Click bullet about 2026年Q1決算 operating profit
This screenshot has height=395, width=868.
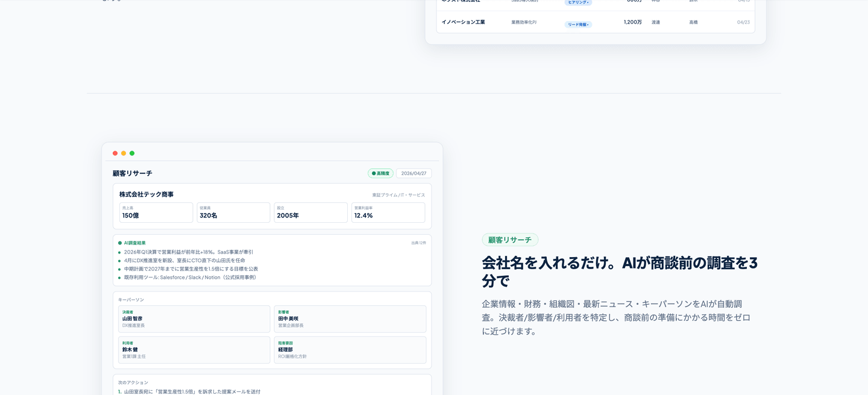coord(189,252)
